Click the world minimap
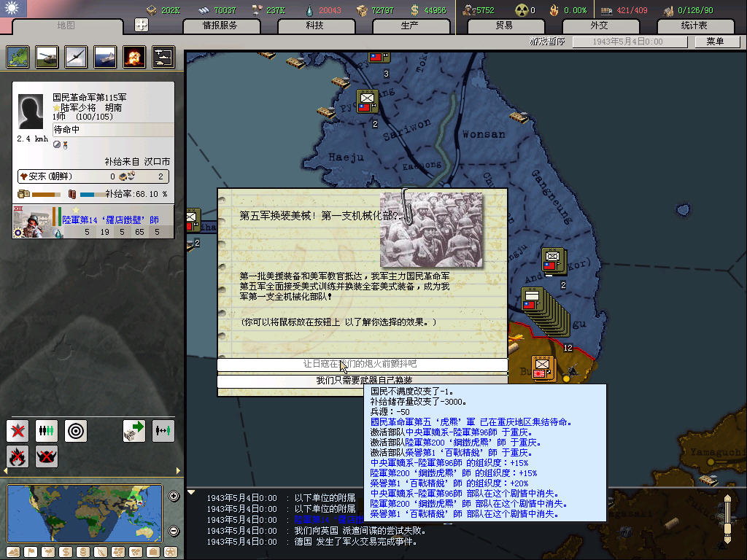 pos(86,513)
